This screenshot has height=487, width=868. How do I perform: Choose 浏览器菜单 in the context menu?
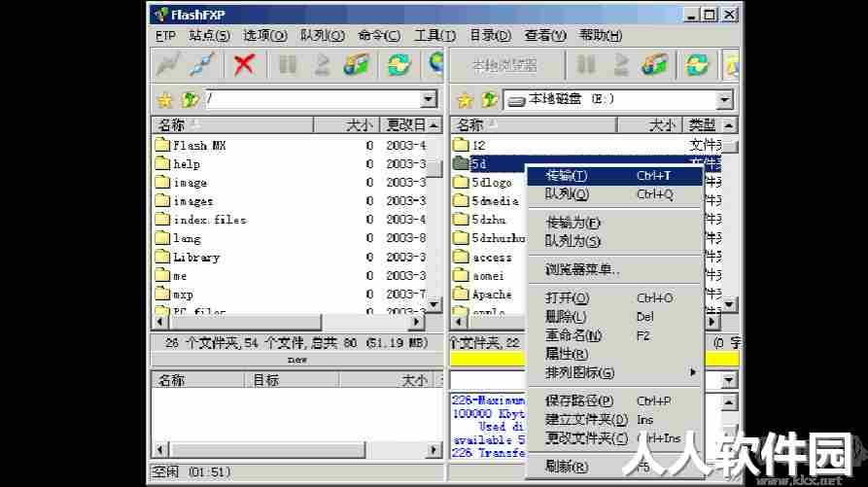(614, 269)
